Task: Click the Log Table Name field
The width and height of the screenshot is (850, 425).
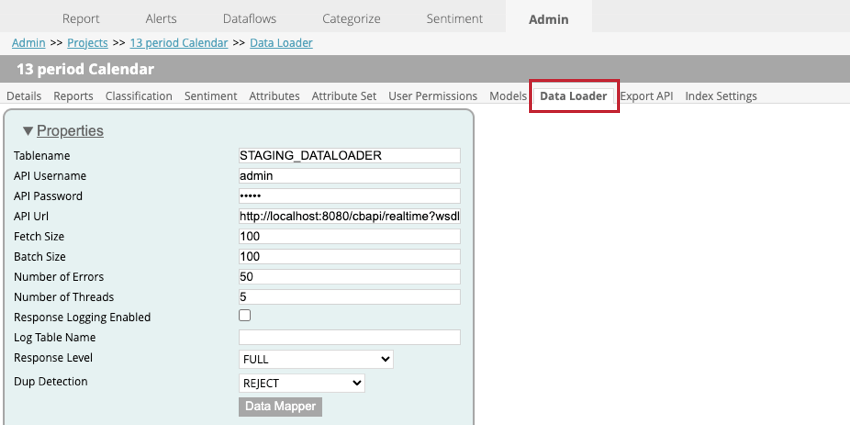Action: (x=350, y=337)
